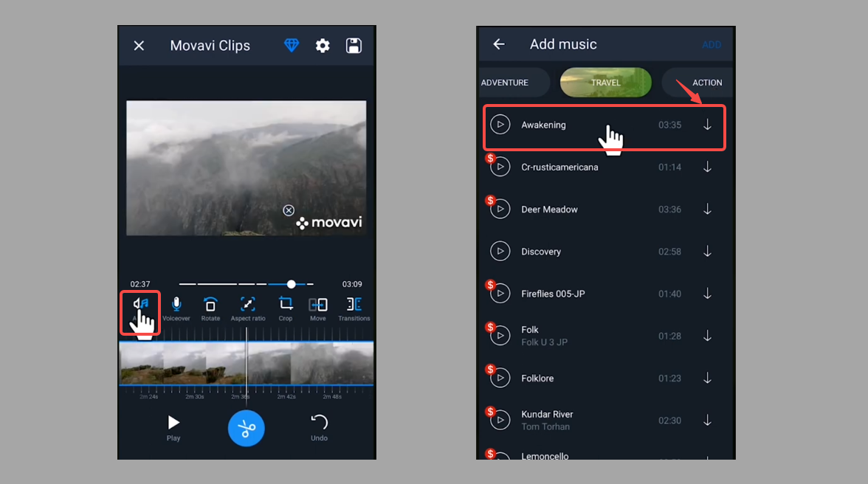868x484 pixels.
Task: Click the 03:35 duration of Awakening
Action: 670,125
